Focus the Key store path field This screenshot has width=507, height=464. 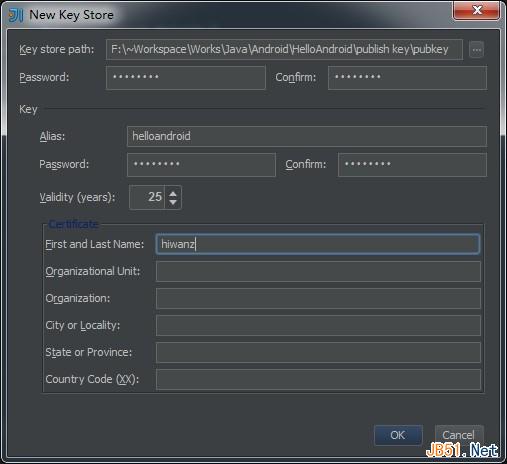tap(284, 50)
